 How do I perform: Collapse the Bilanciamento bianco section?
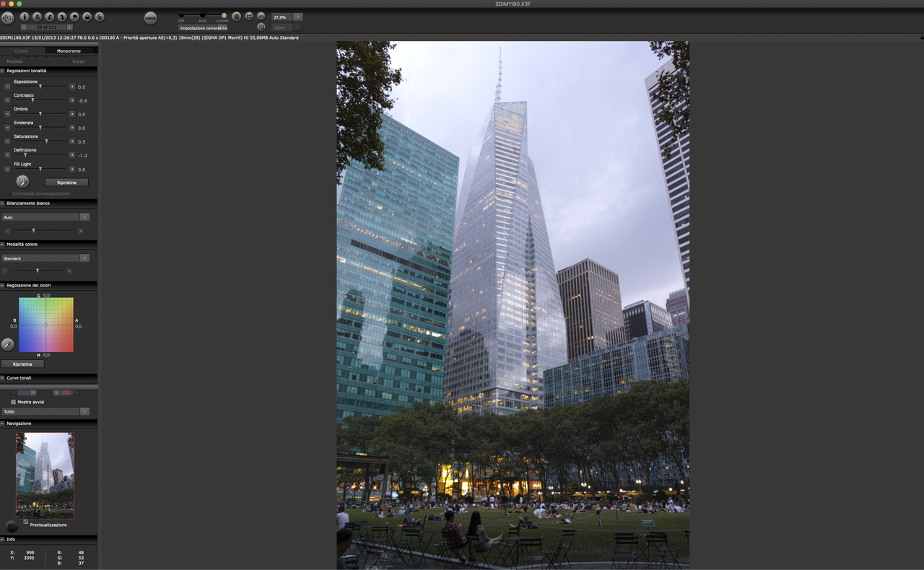3,203
